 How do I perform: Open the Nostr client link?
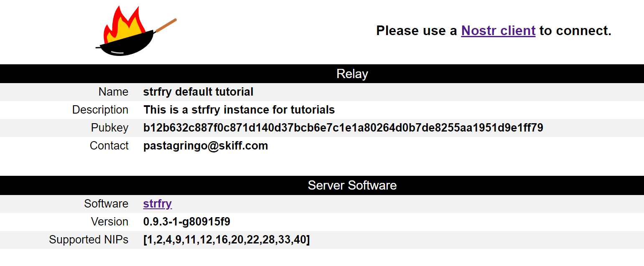[x=498, y=30]
